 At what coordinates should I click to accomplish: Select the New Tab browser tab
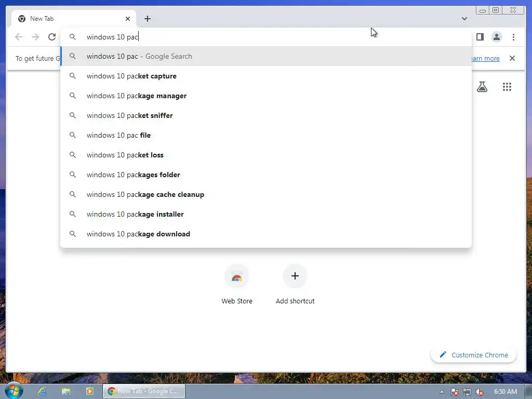[x=74, y=19]
